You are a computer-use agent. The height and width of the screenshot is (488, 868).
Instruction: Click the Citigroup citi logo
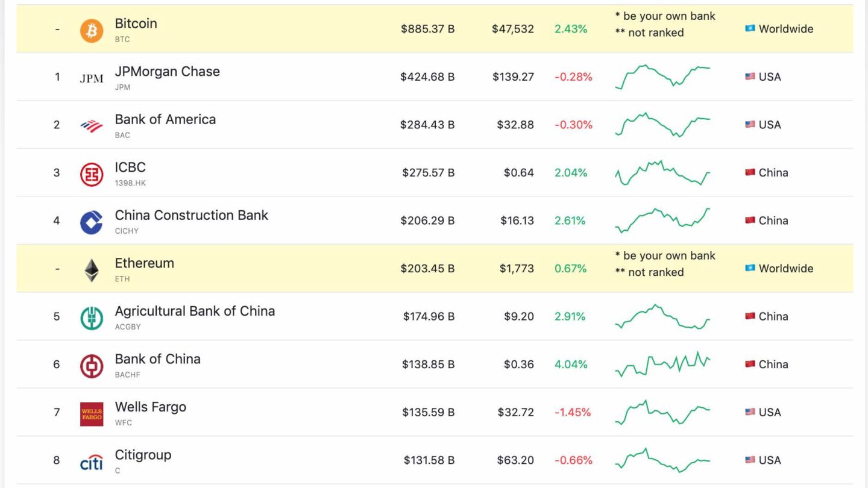(x=92, y=461)
